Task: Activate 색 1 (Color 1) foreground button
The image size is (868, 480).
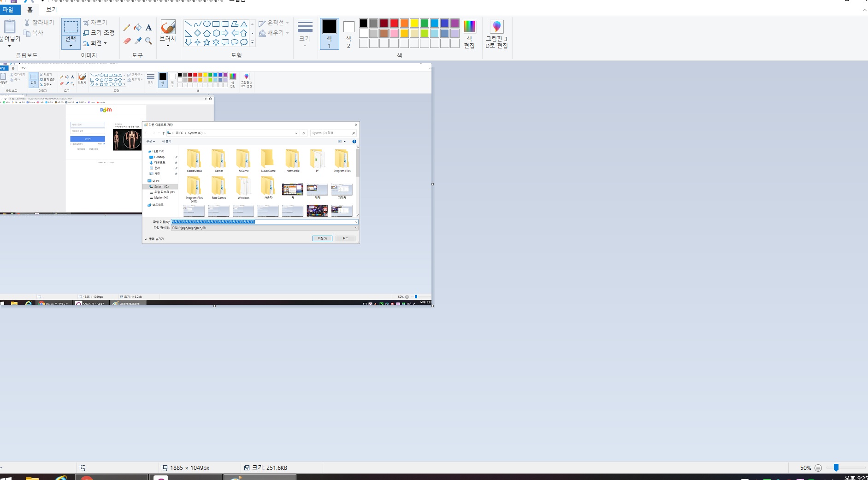Action: (329, 34)
